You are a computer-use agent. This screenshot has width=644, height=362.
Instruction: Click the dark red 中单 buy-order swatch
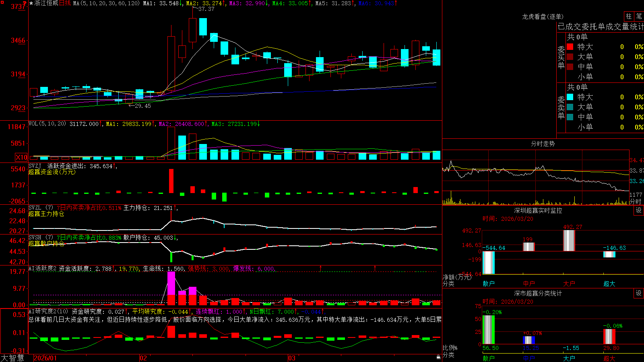(570, 67)
